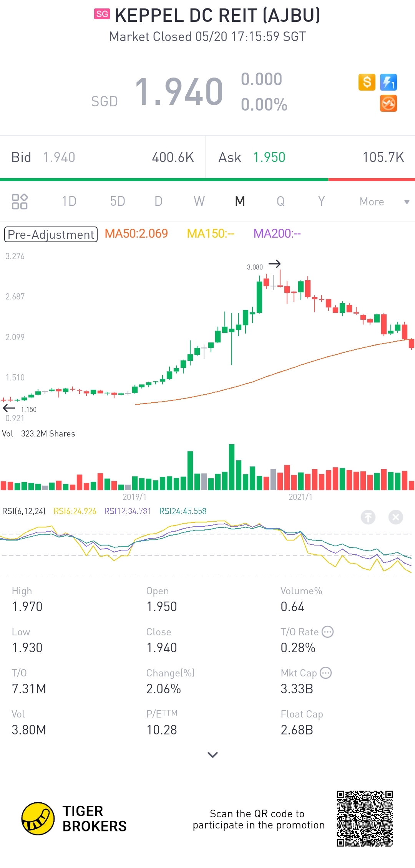Move RSI indicator panel to top

(368, 517)
